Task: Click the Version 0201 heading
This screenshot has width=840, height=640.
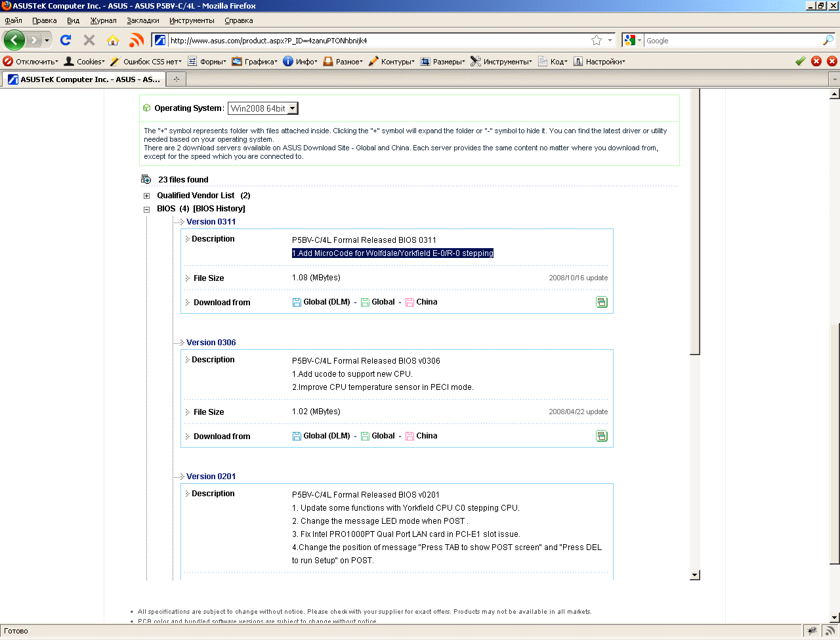Action: point(211,477)
